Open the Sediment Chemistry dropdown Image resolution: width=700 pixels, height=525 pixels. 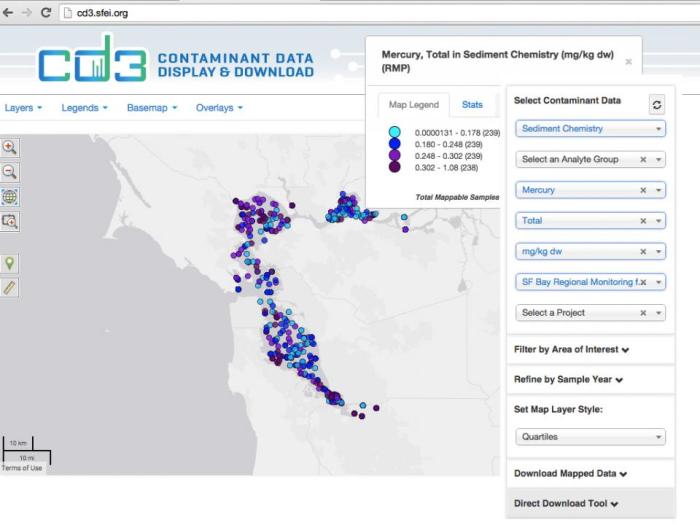tap(590, 129)
